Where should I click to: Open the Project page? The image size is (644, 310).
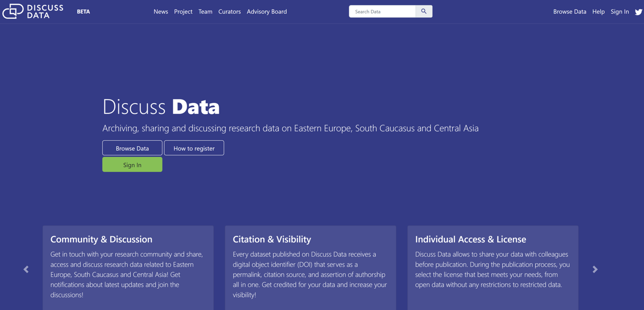point(183,11)
